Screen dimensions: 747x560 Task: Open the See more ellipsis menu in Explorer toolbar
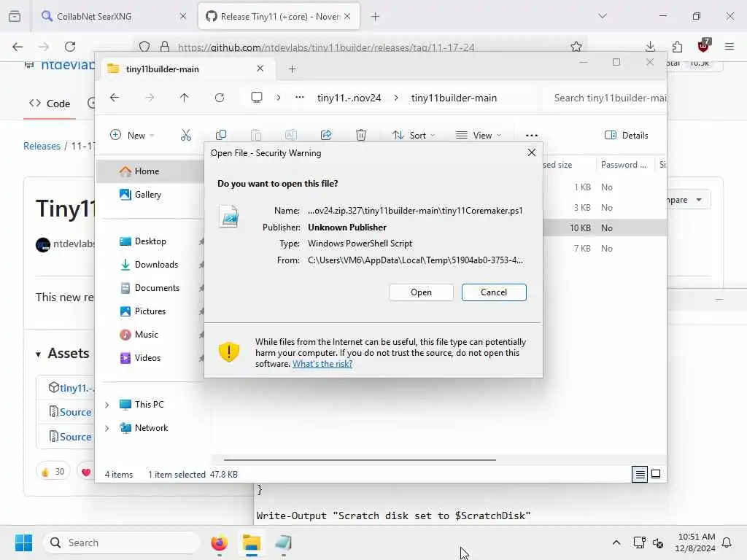(x=532, y=135)
